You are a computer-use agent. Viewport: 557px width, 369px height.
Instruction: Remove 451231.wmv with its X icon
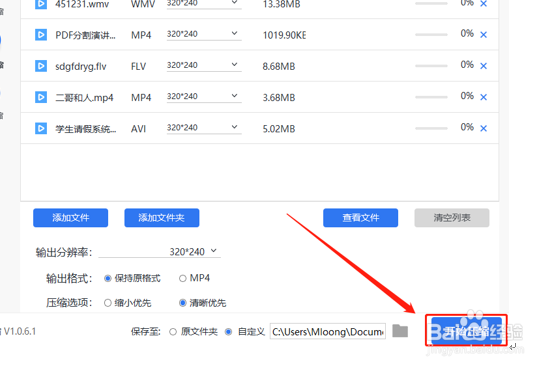point(483,4)
